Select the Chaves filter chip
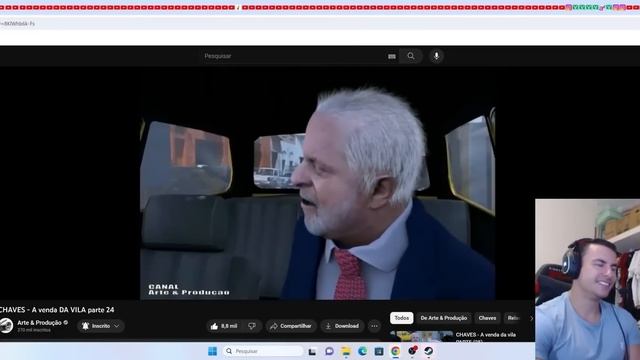This screenshot has height=360, width=640. (487, 318)
